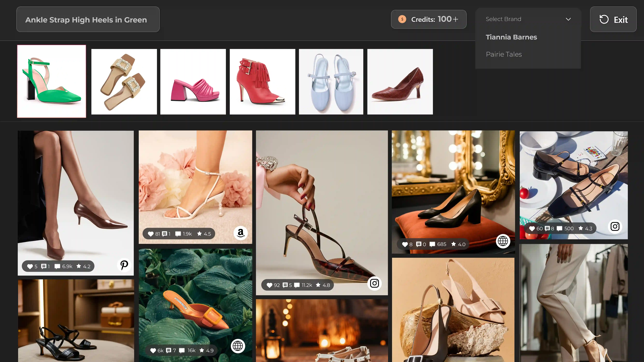The image size is (644, 362).
Task: Click the heart icon showing 5 likes
Action: 30,267
